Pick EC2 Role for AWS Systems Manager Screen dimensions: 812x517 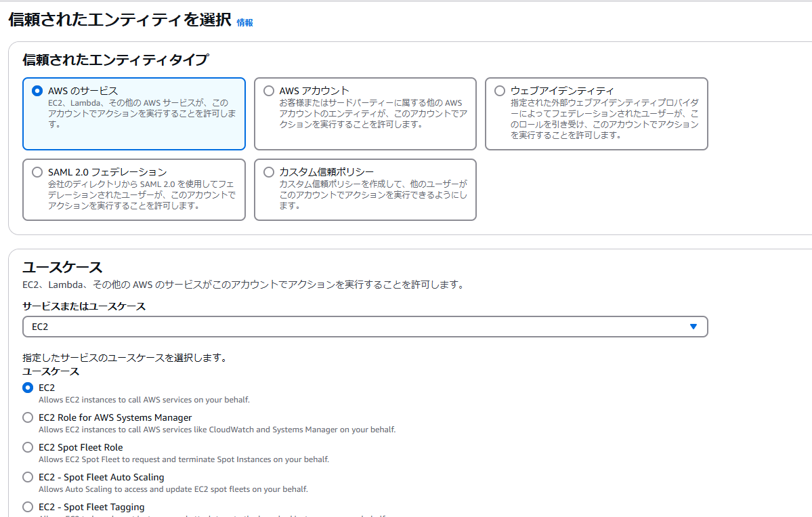click(28, 417)
